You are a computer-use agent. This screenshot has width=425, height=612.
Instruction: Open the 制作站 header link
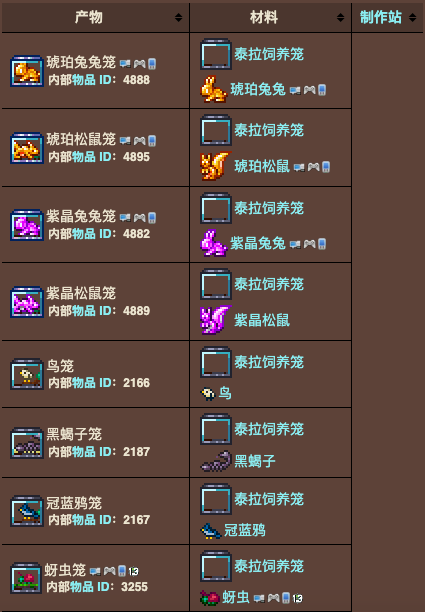(381, 17)
